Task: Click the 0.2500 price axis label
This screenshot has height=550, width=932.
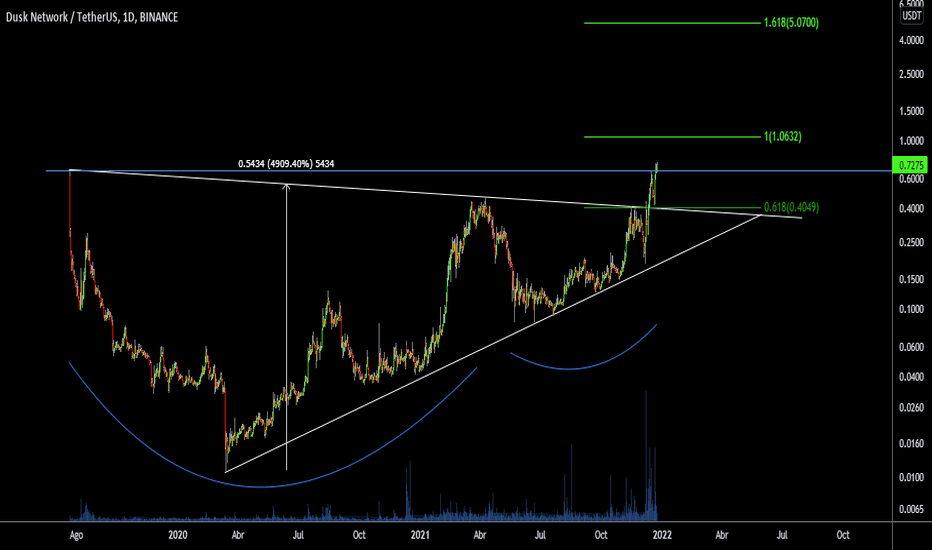Action: [911, 243]
